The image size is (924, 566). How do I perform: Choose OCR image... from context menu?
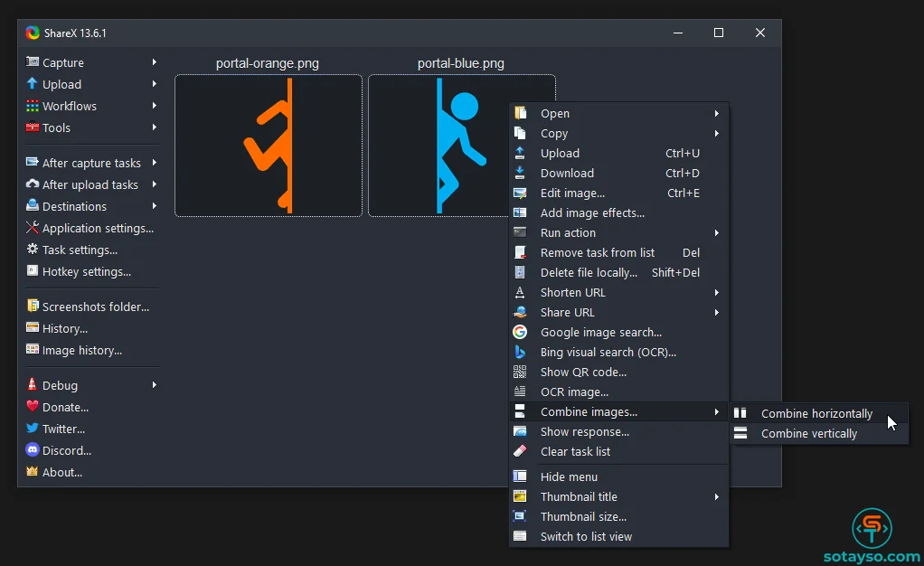(618, 391)
